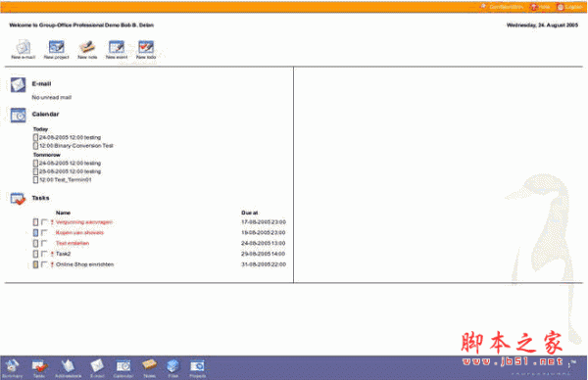Screen dimensions: 588x380
Task: Open Help in the orange top bar
Action: [x=540, y=7]
